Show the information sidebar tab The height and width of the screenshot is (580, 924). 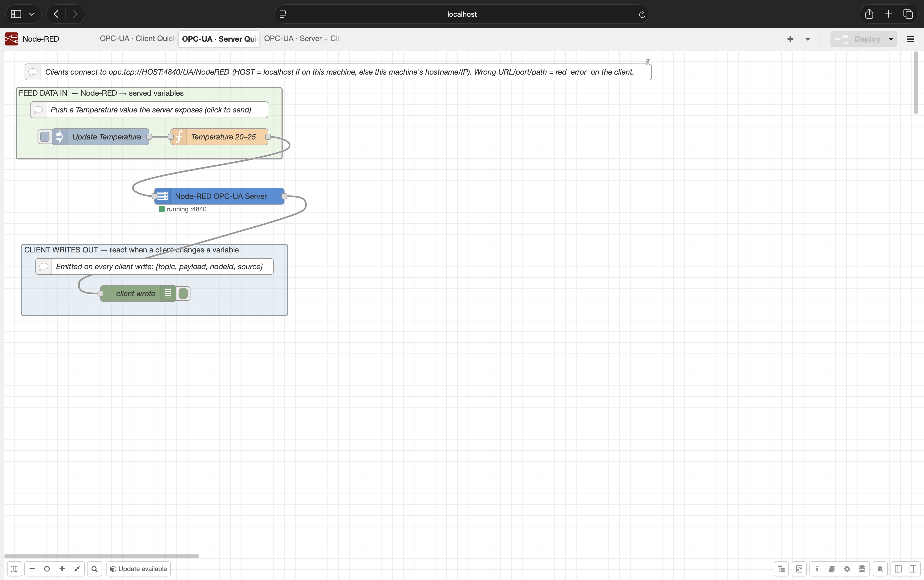click(817, 568)
